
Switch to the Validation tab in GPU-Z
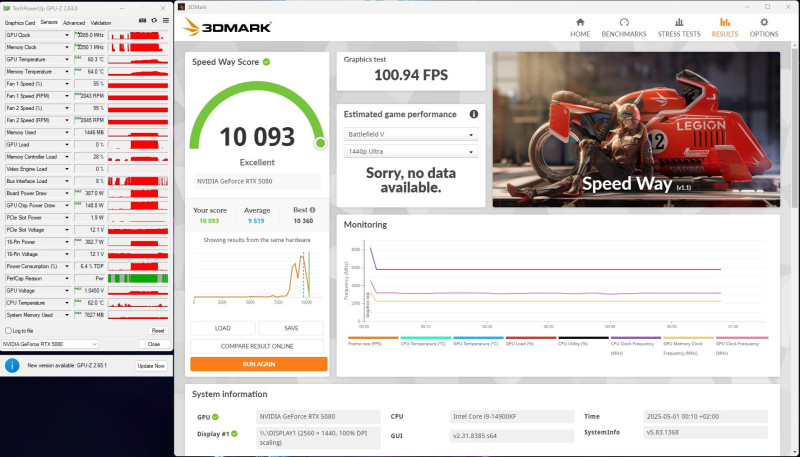pyautogui.click(x=101, y=23)
